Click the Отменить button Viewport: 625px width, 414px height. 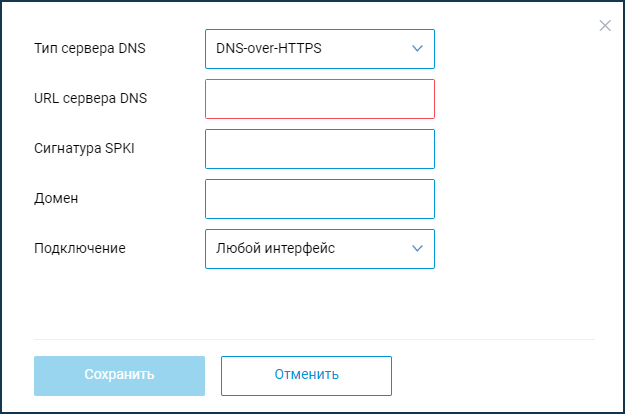[x=306, y=375]
